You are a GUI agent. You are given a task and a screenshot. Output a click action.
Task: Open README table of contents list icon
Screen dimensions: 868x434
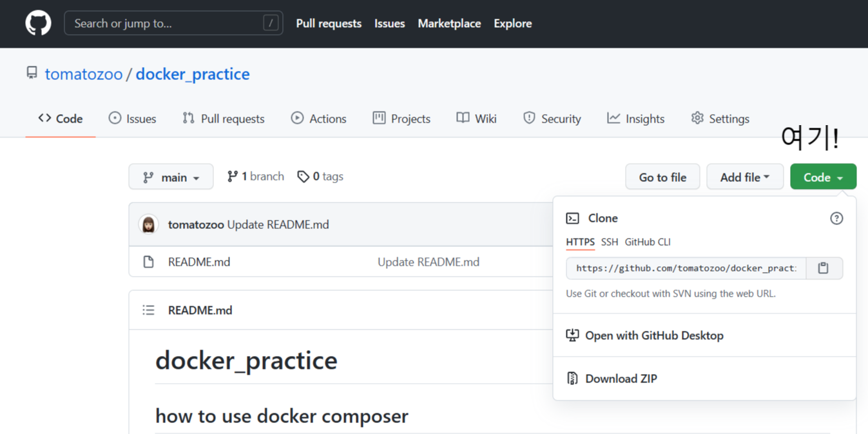[149, 310]
